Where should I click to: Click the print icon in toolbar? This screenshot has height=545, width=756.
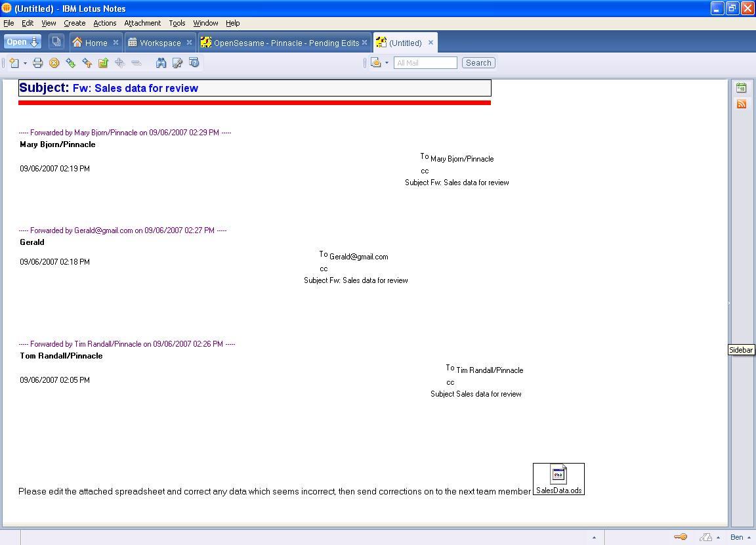click(37, 63)
